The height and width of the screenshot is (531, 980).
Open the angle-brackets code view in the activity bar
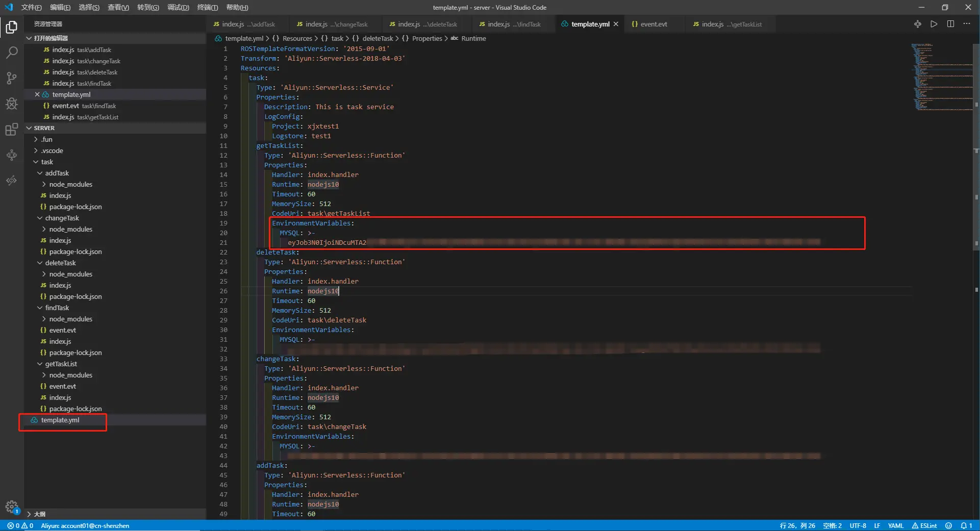click(12, 181)
